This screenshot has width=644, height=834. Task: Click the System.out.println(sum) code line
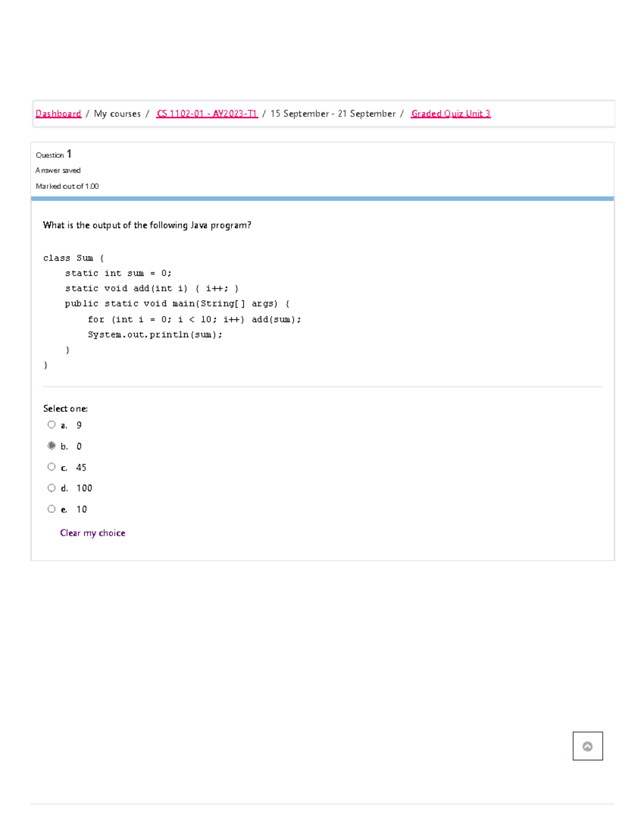[x=155, y=335]
